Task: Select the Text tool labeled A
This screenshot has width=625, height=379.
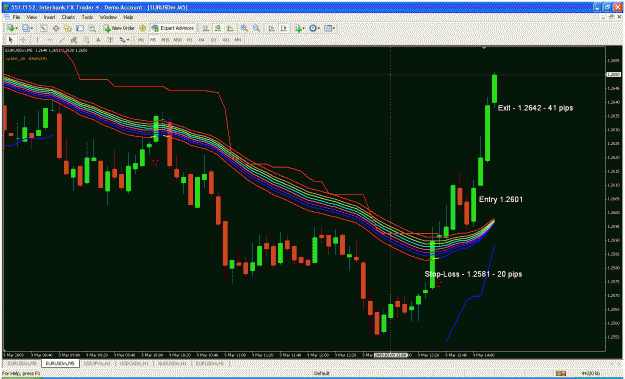Action: (x=98, y=40)
